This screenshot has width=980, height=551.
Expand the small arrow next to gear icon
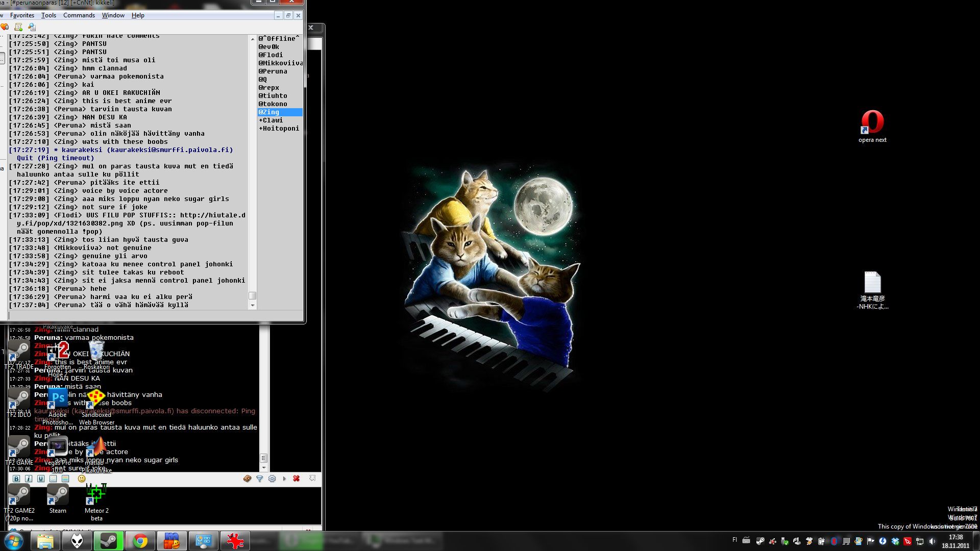click(x=284, y=479)
